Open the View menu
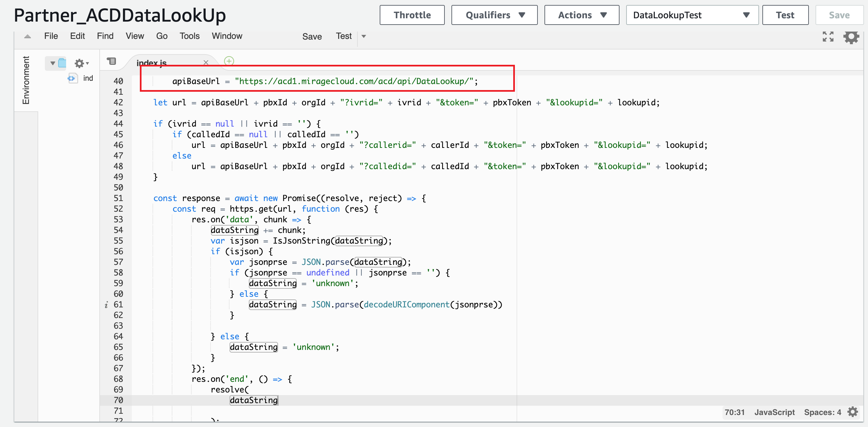The width and height of the screenshot is (868, 427). click(x=135, y=36)
